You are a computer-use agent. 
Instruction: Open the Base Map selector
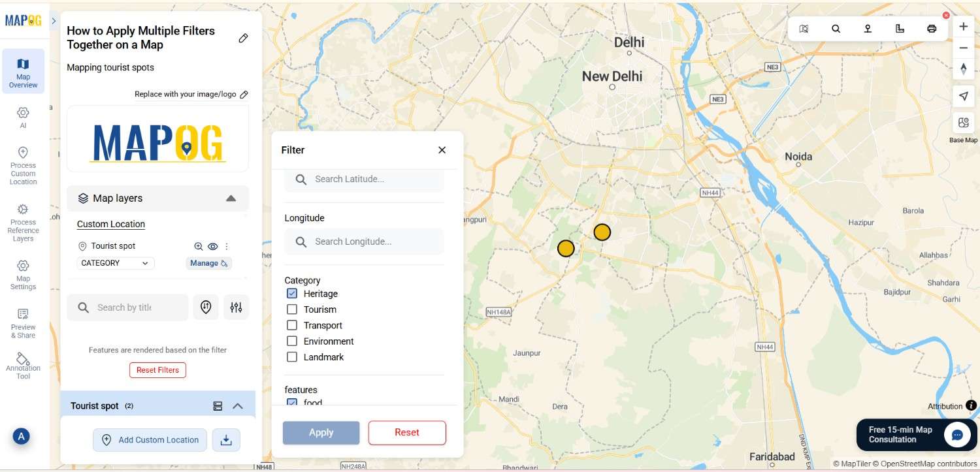[x=963, y=123]
